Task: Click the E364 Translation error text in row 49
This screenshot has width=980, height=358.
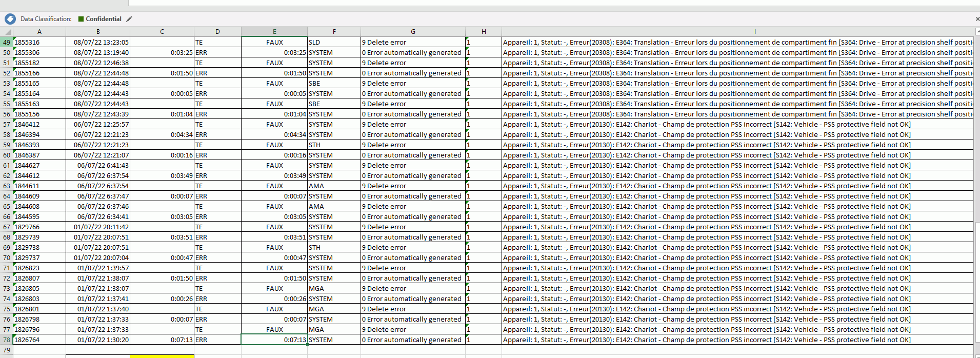Action: click(x=737, y=42)
